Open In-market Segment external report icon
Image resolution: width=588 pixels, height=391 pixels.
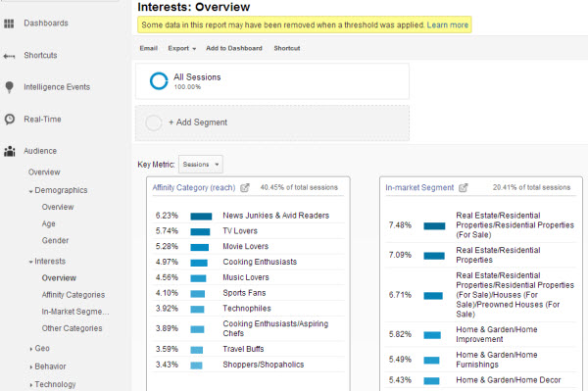pyautogui.click(x=464, y=187)
